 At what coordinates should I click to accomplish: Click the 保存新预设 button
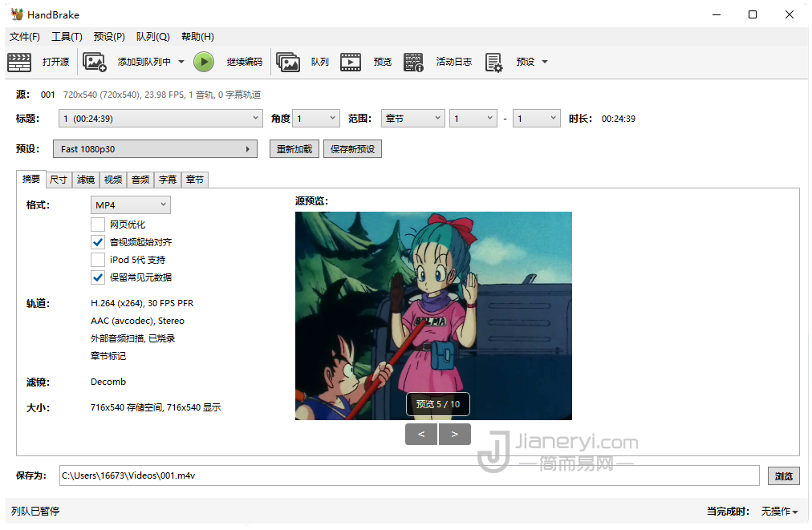353,149
